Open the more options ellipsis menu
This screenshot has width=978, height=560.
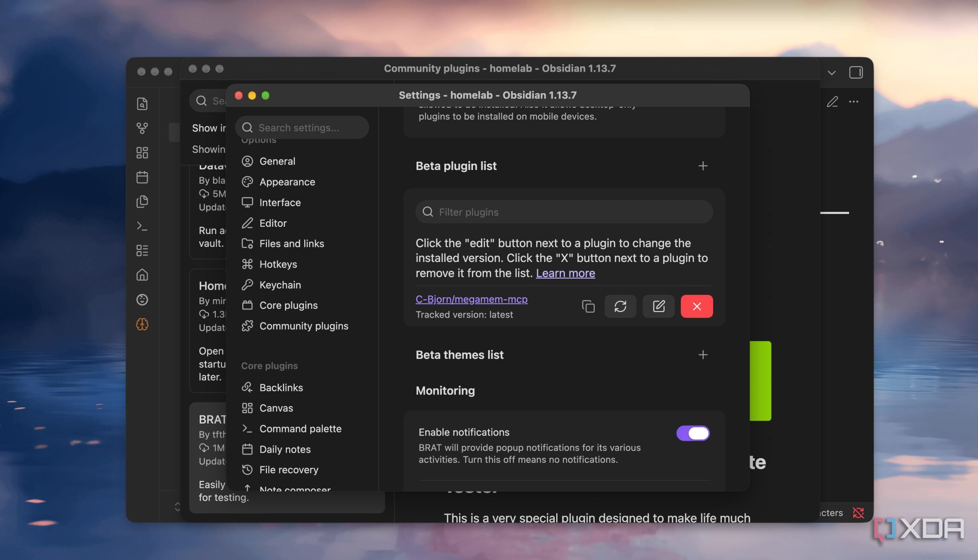point(854,102)
